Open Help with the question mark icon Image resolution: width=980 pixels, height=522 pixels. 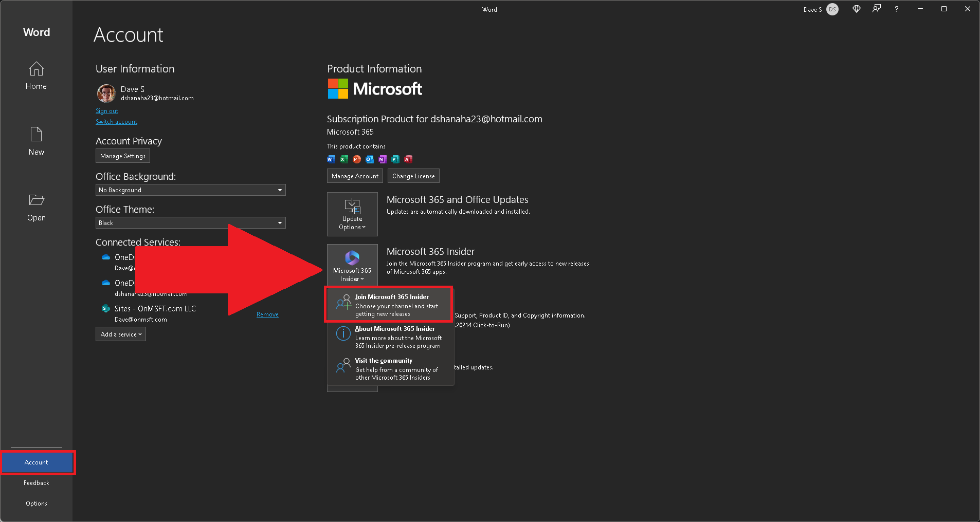[x=896, y=9]
